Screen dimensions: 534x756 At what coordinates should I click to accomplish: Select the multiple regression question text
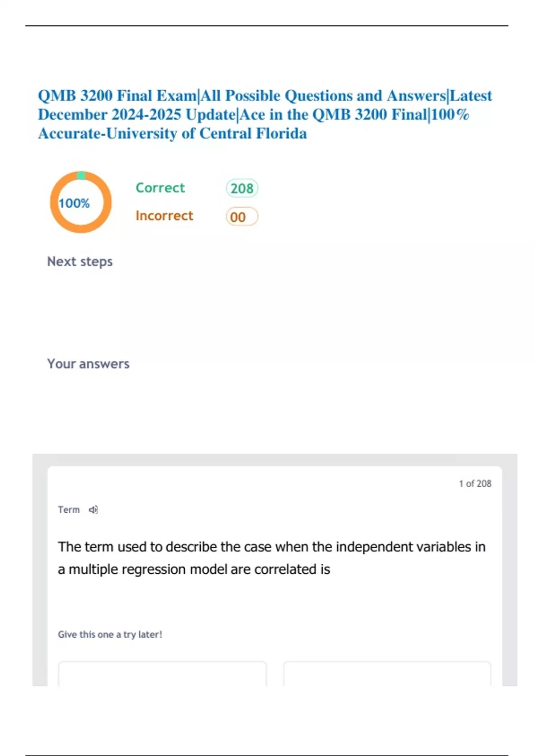[271, 558]
